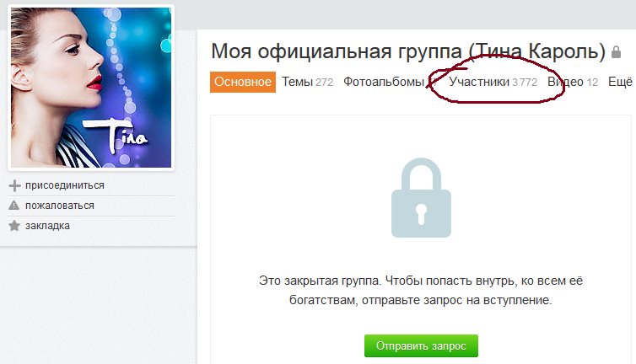Open the Tina Karol group avatar image

91,87
